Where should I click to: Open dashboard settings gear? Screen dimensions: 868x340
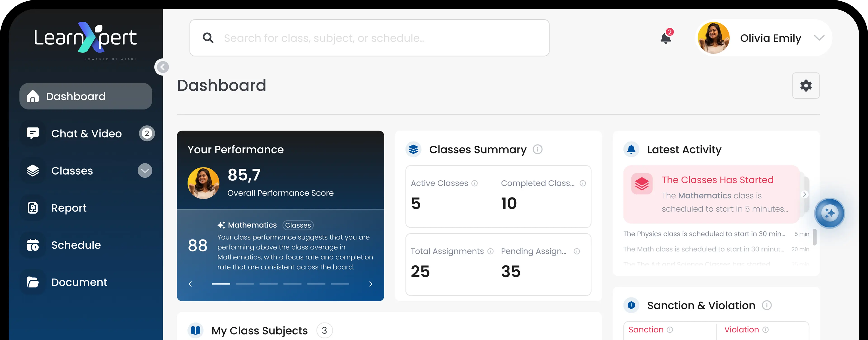point(806,86)
